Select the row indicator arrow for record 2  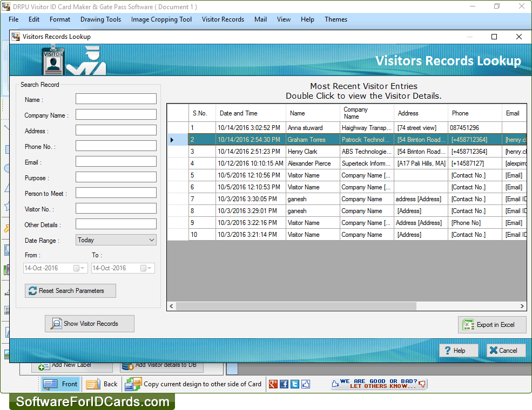178,140
